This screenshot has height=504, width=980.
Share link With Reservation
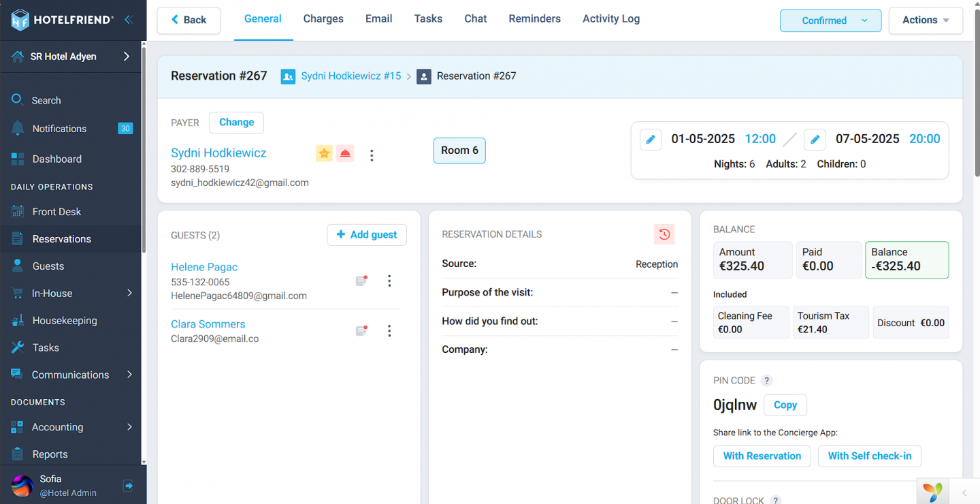pos(762,456)
